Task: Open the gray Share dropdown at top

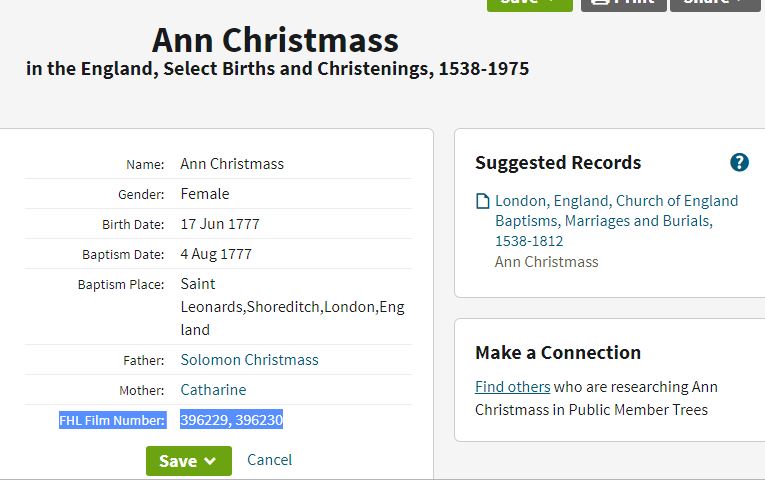Action: click(x=717, y=5)
